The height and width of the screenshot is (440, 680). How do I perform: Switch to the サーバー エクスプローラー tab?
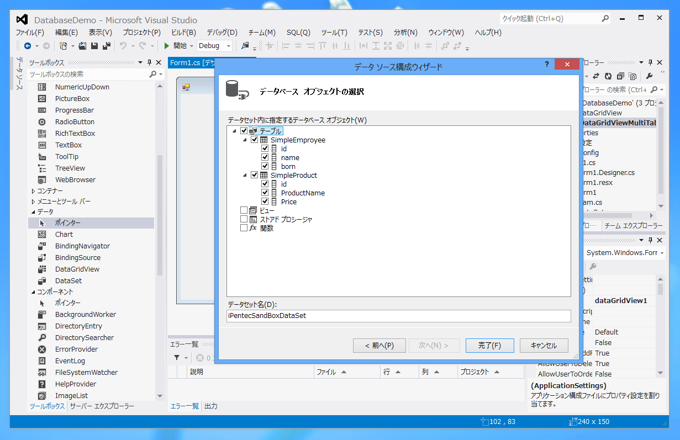pyautogui.click(x=102, y=406)
